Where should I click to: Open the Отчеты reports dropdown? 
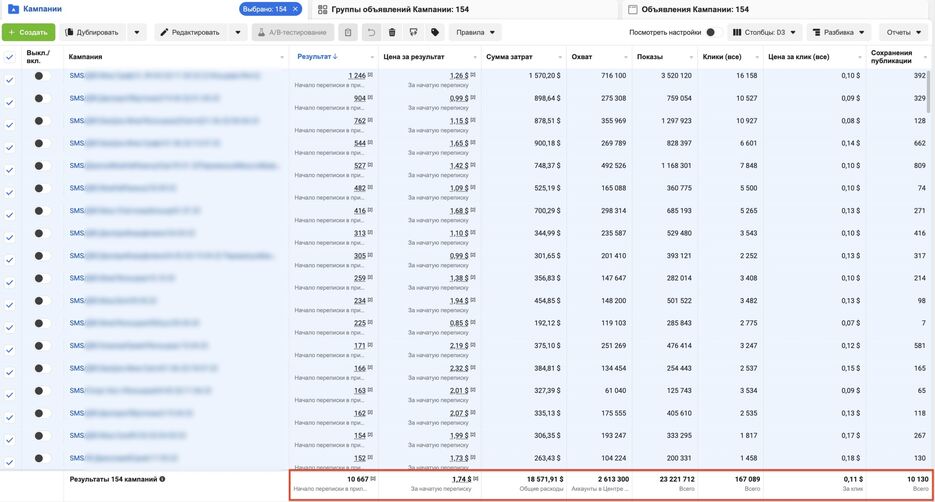(x=903, y=32)
